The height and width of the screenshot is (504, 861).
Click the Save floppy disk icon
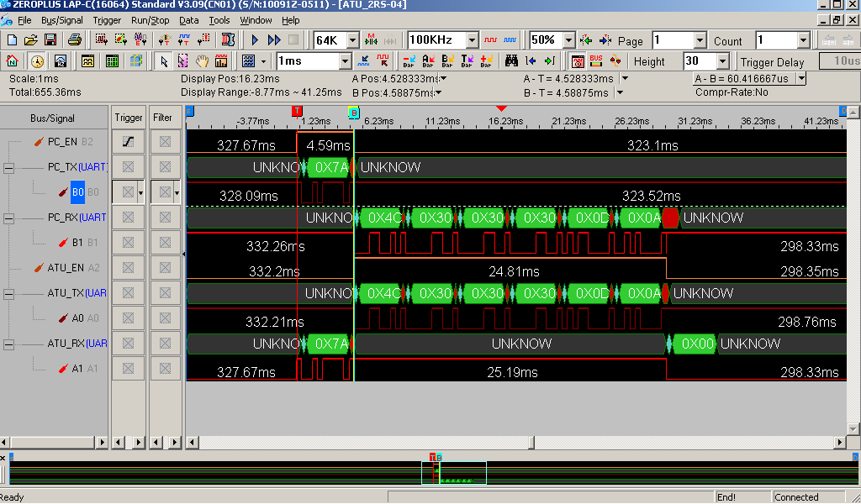(50, 40)
